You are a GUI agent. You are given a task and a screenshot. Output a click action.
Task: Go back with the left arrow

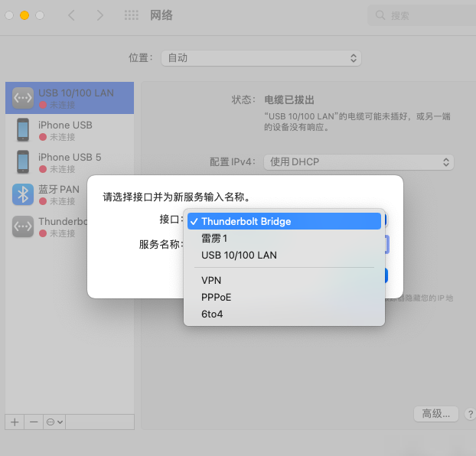tap(72, 15)
